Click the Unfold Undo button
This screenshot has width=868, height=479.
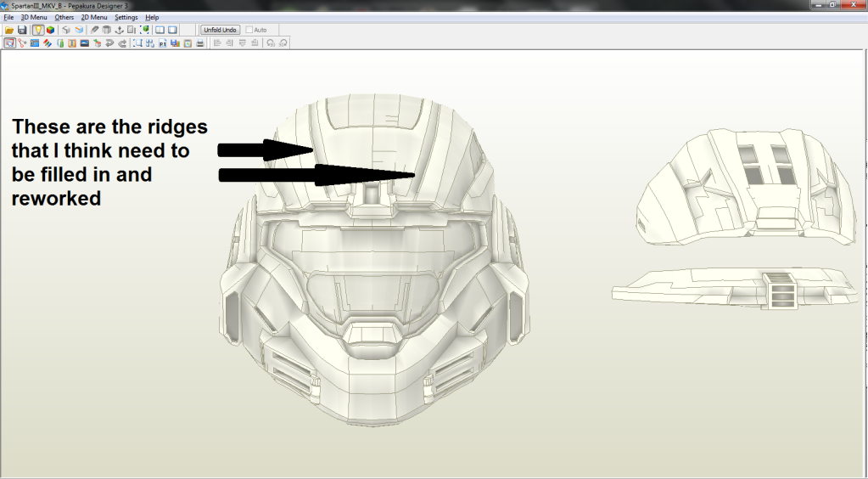click(x=221, y=30)
